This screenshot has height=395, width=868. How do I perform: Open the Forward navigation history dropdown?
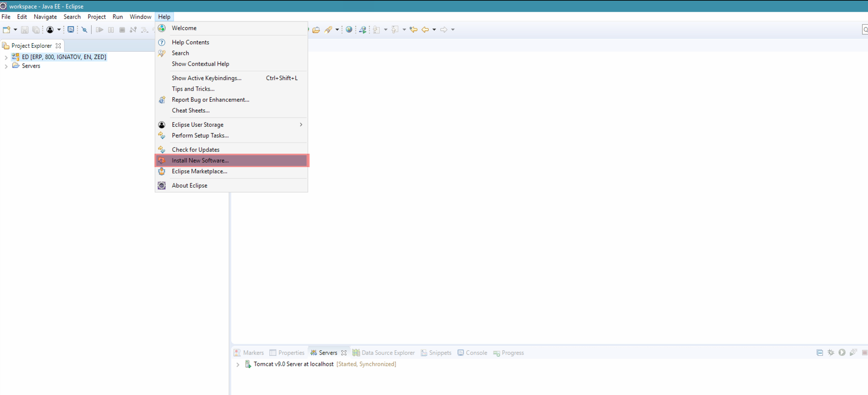(x=453, y=30)
